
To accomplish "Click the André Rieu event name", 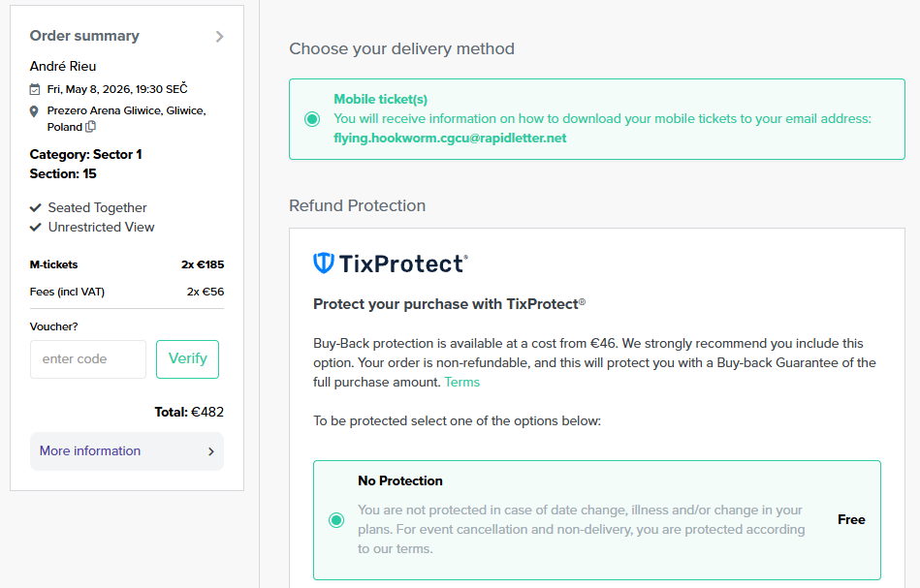I will 63,67.
